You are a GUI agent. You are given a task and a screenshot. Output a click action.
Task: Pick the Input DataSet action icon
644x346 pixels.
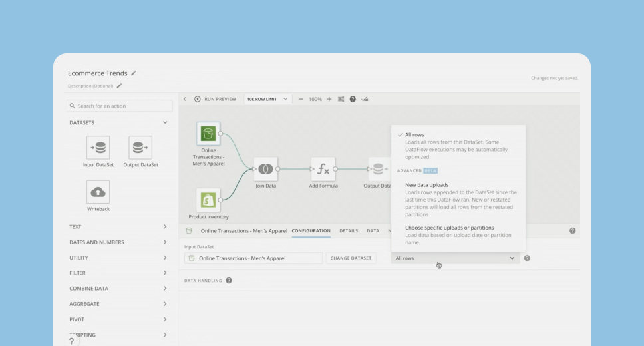click(98, 148)
